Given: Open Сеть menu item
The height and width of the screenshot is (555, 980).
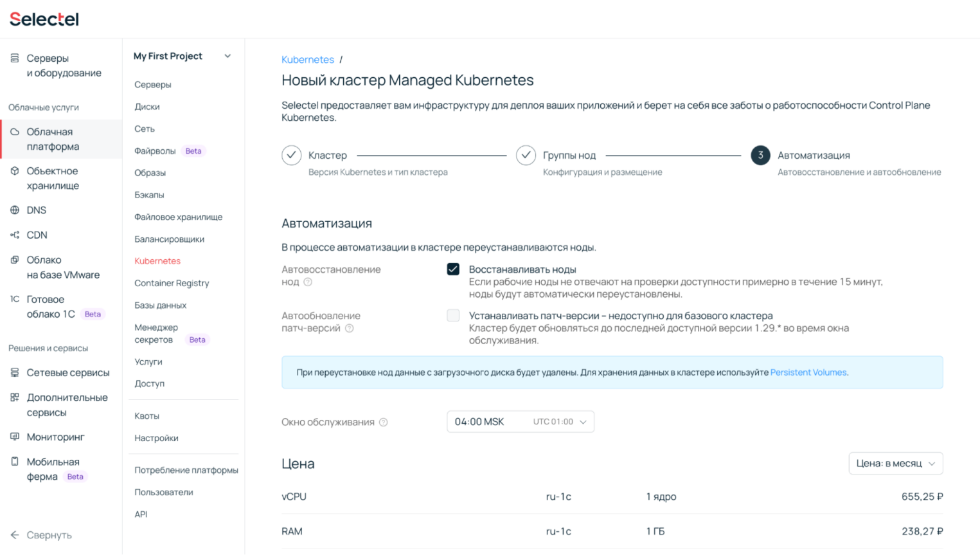Looking at the screenshot, I should (x=145, y=129).
